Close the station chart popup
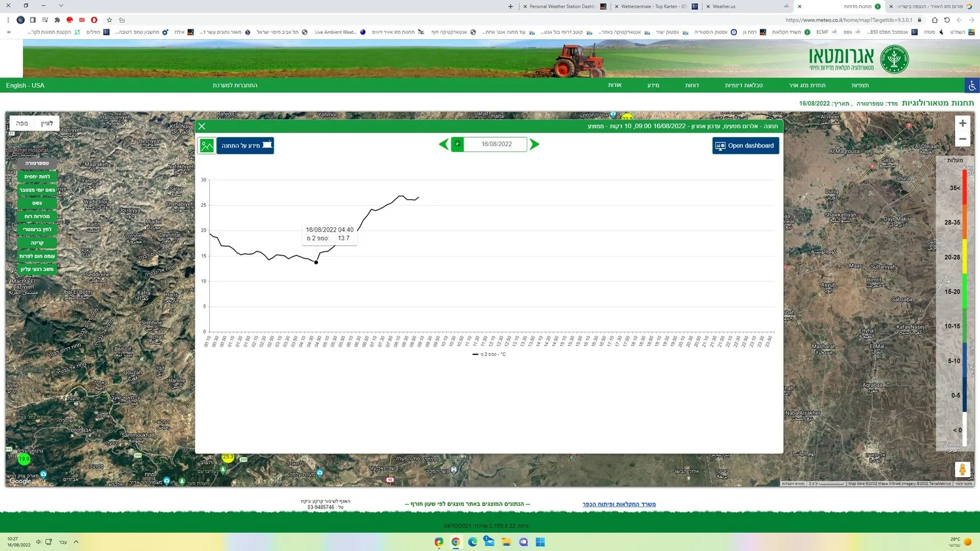This screenshot has width=980, height=551. tap(202, 127)
